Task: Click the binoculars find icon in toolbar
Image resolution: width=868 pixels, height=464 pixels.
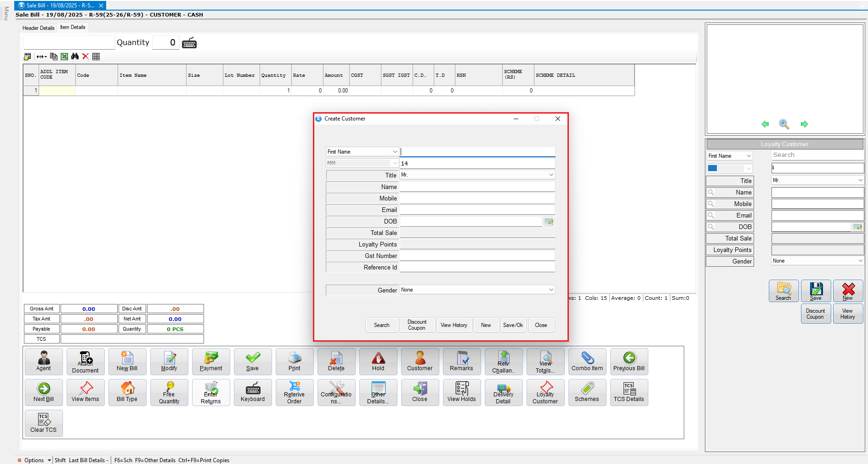Action: [x=75, y=57]
